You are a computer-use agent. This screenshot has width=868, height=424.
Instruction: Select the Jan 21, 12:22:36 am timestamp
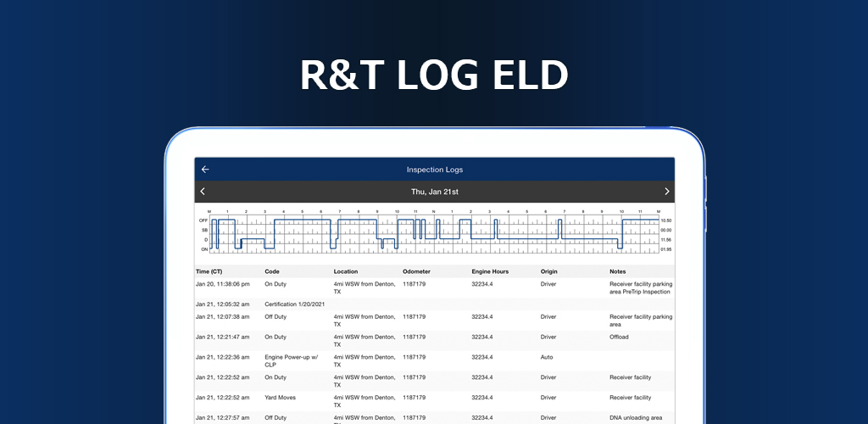[223, 357]
